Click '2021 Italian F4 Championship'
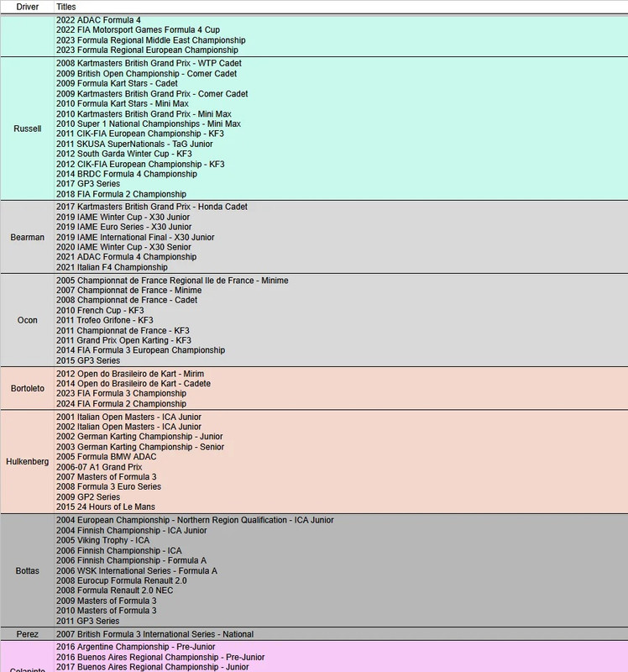This screenshot has width=628, height=672. (x=112, y=267)
